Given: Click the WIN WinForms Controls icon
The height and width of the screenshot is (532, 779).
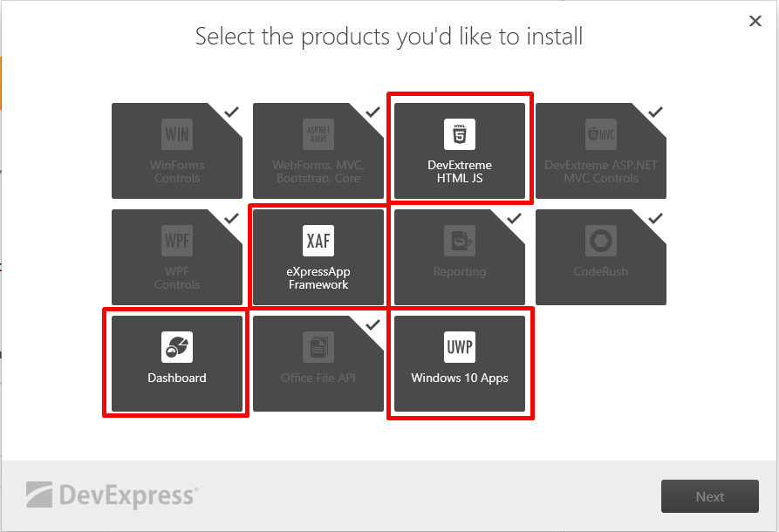Looking at the screenshot, I should tap(177, 134).
